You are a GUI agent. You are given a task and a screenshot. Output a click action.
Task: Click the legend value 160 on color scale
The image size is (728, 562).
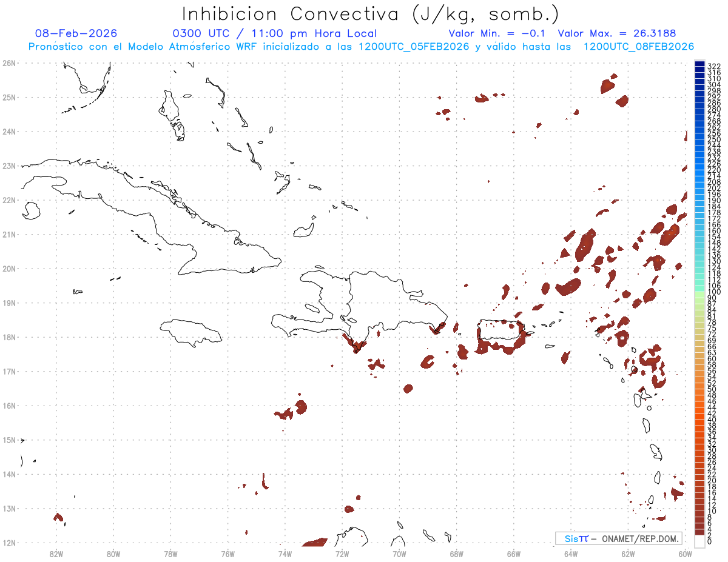(x=714, y=231)
